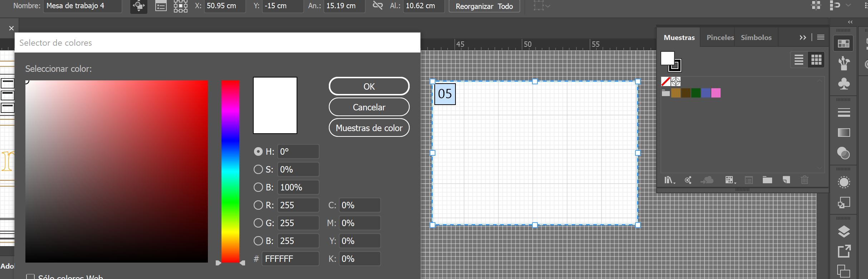Select the S saturation radio button
Viewport: 868px width, 279px height.
[x=258, y=169]
